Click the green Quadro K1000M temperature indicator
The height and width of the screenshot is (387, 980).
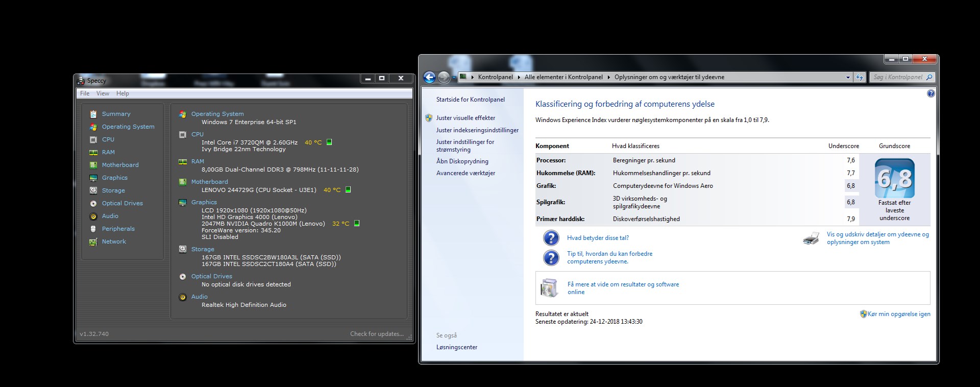coord(357,223)
